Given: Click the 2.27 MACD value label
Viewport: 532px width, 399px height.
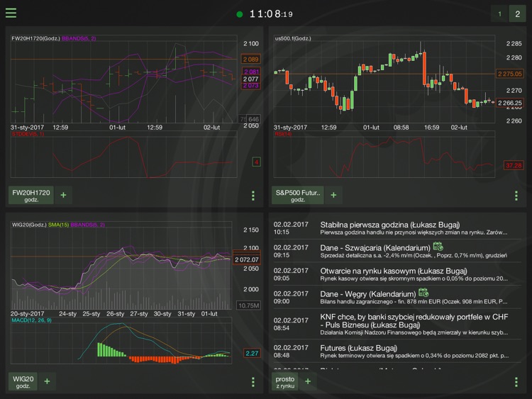Looking at the screenshot, I should (x=252, y=353).
